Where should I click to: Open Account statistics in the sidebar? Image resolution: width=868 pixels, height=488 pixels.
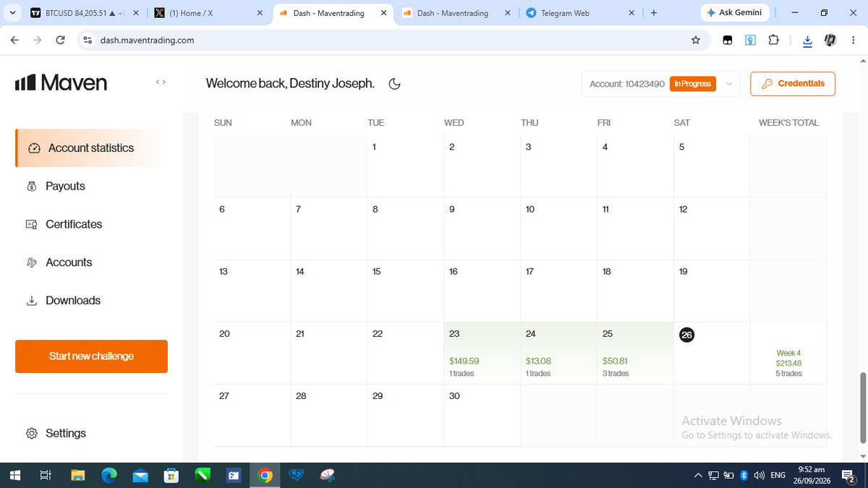pyautogui.click(x=90, y=148)
